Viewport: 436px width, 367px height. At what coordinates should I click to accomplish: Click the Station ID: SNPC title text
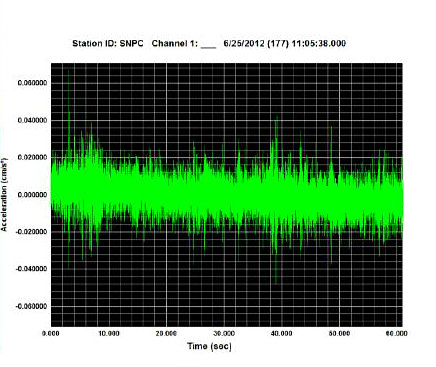108,44
